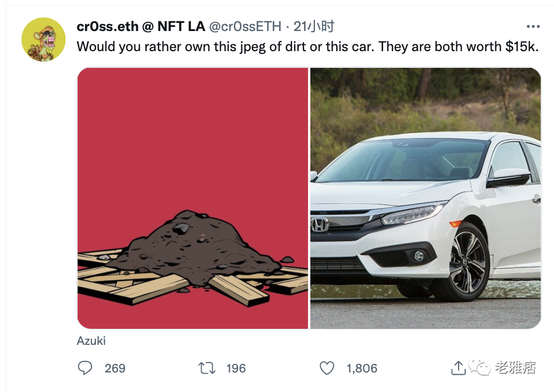This screenshot has width=554, height=392.
Task: Retweet using the retweet arrows icon
Action: click(206, 368)
